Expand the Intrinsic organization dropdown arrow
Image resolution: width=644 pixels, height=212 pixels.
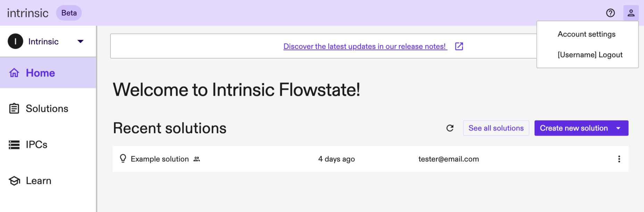click(x=81, y=41)
